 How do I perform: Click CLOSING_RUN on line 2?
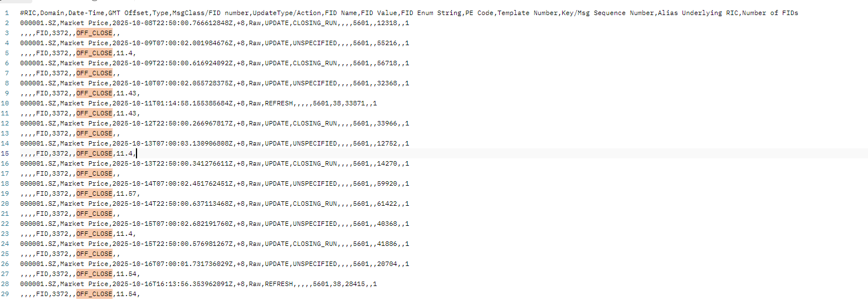(314, 23)
